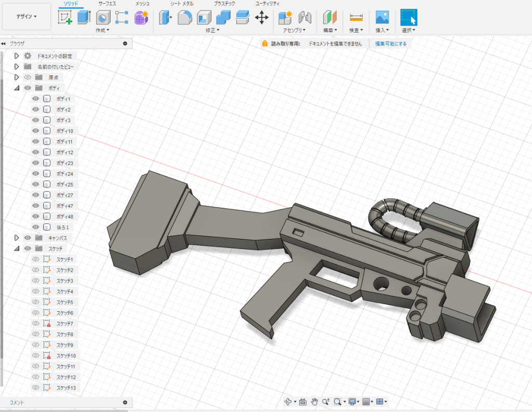Select the Fillet tool icon

tap(184, 18)
